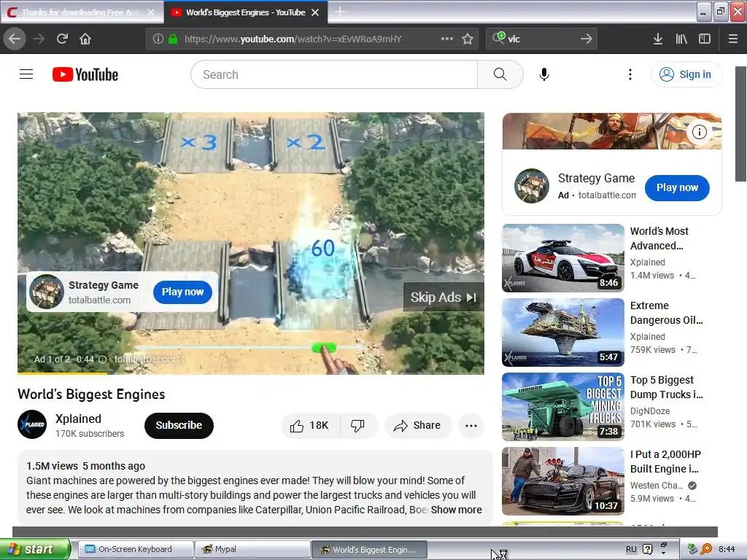Open I Put a 2,000HP Built Engine thumbnail
Viewport: 747px width, 560px height.
[x=562, y=481]
